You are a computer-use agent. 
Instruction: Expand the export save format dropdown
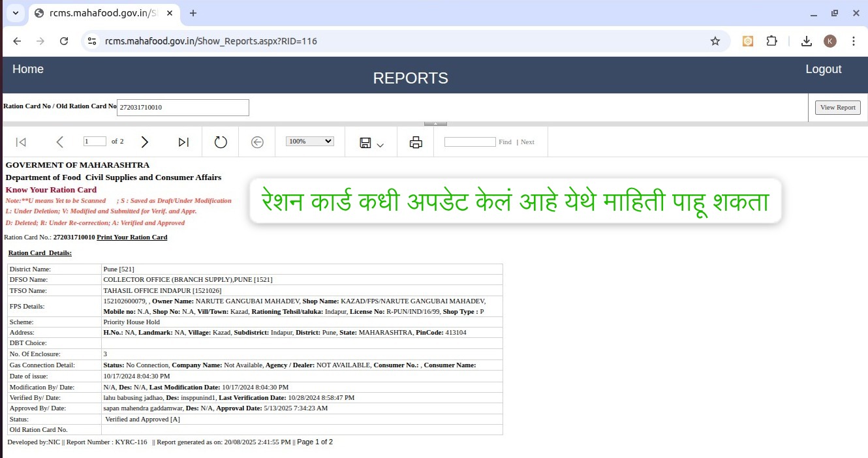click(x=380, y=144)
